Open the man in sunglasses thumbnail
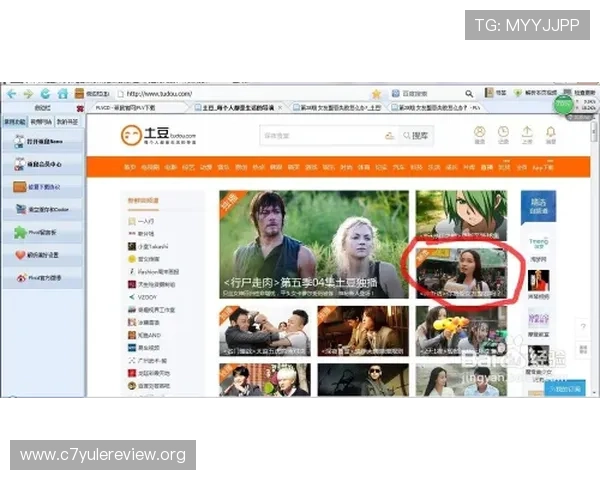The width and height of the screenshot is (600, 480). 363,380
